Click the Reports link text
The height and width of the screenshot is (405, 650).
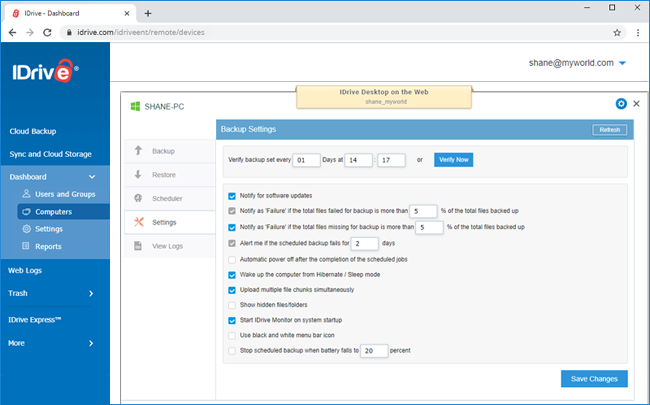pyautogui.click(x=48, y=246)
